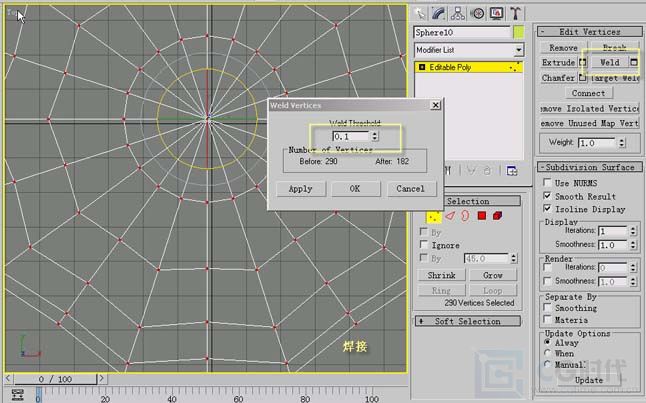Select Editable Poly in modifier stack

468,67
